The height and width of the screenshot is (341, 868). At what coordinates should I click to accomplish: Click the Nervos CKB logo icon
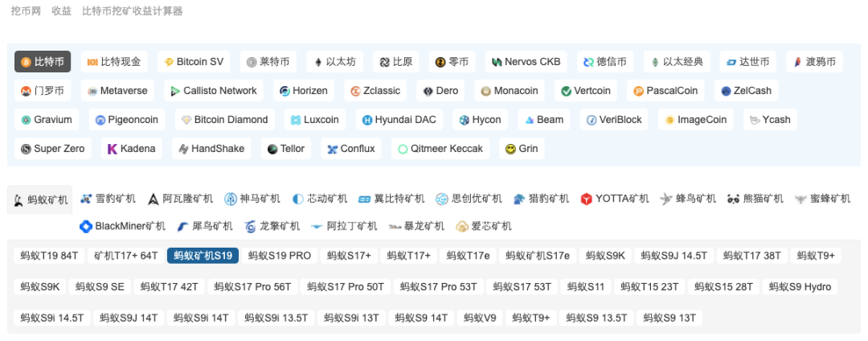[x=497, y=62]
